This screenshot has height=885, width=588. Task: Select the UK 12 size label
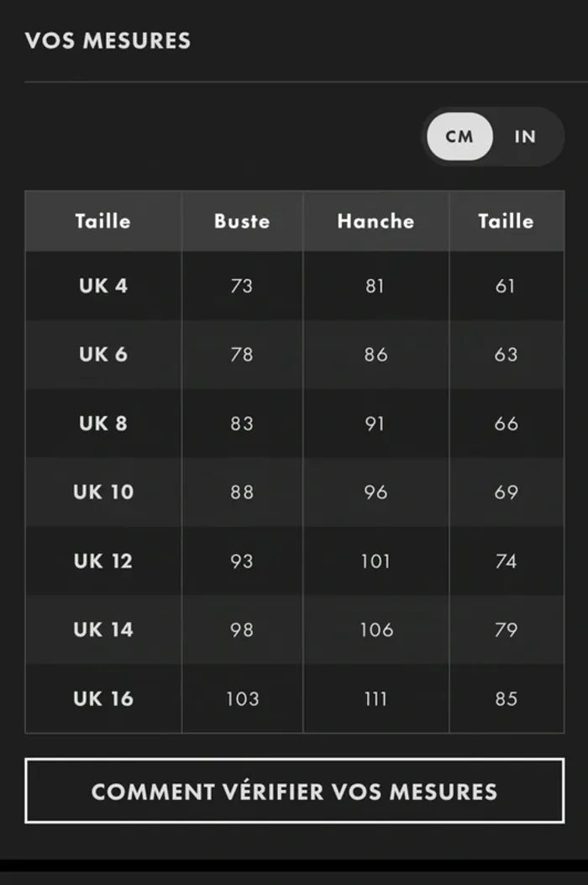(103, 561)
